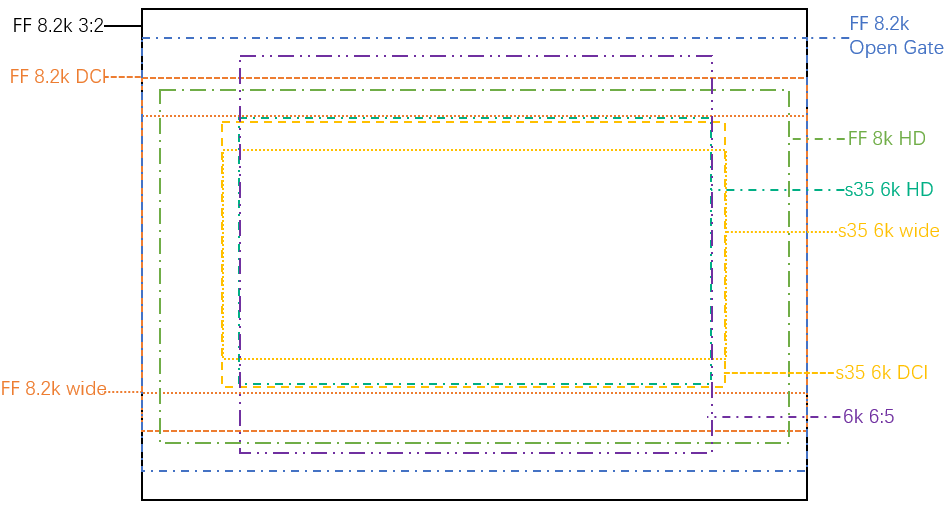
Task: Select the yellow 's35 6k wide' label
Action: tap(888, 231)
